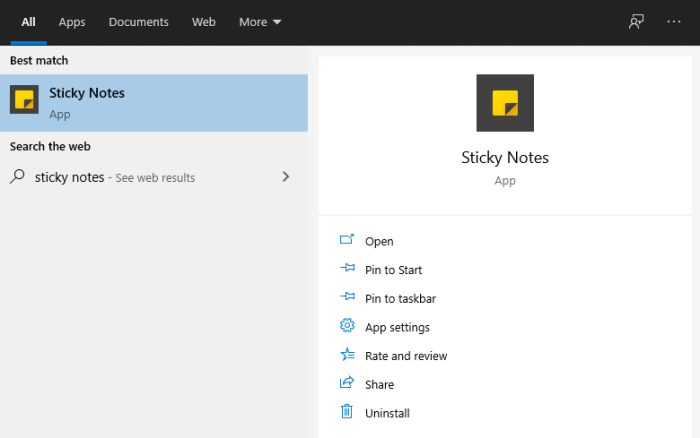Click the large Sticky Notes icon in preview pane
This screenshot has height=438, width=700.
point(505,103)
